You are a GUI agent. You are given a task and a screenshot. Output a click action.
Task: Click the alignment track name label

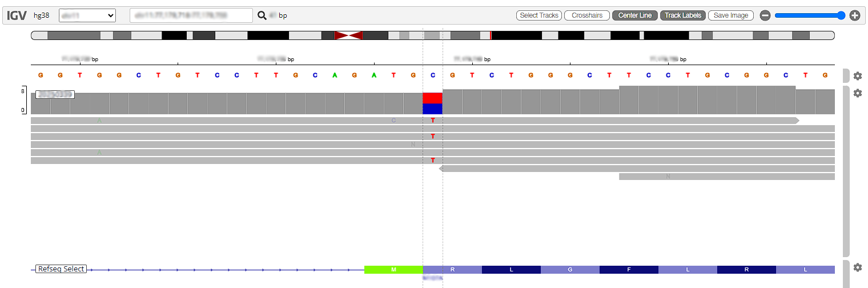click(55, 94)
